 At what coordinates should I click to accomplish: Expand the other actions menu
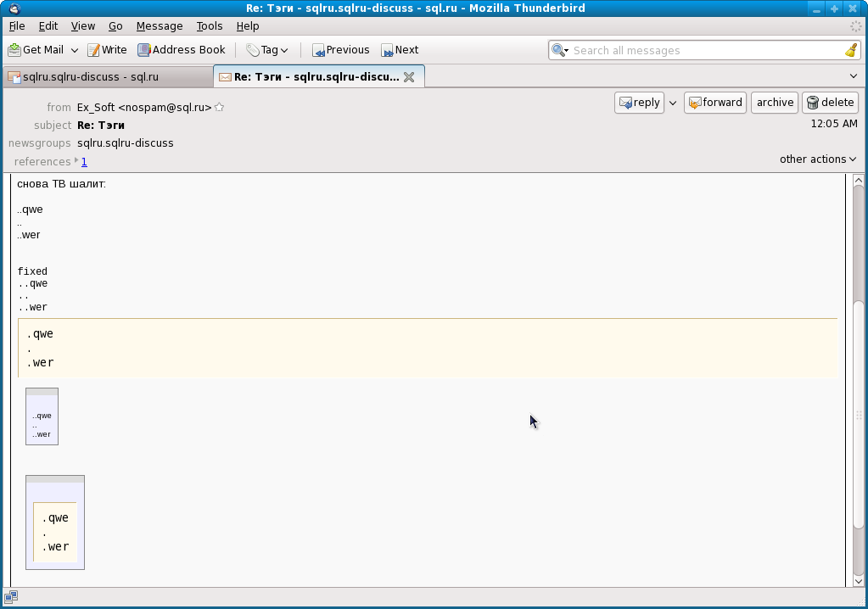click(x=818, y=159)
